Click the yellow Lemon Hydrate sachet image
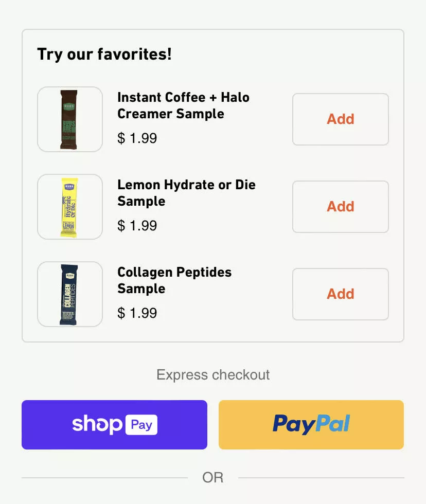Screen dimensions: 426x504 coord(69,207)
